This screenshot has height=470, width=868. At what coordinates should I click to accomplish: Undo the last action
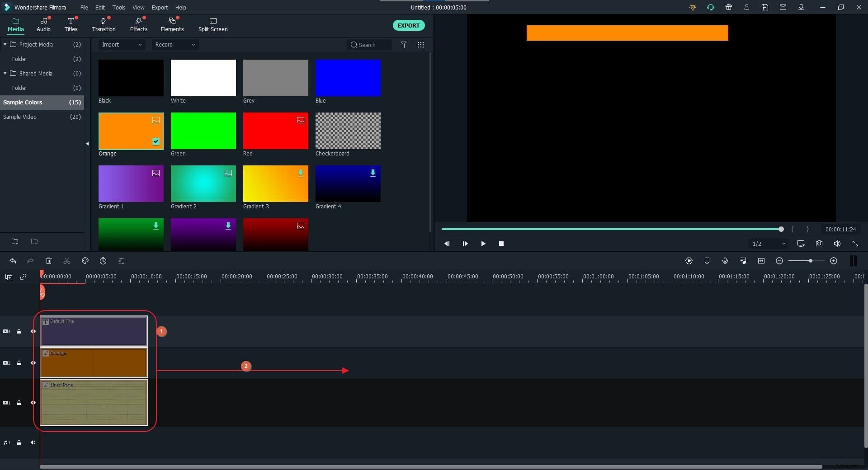(x=13, y=261)
